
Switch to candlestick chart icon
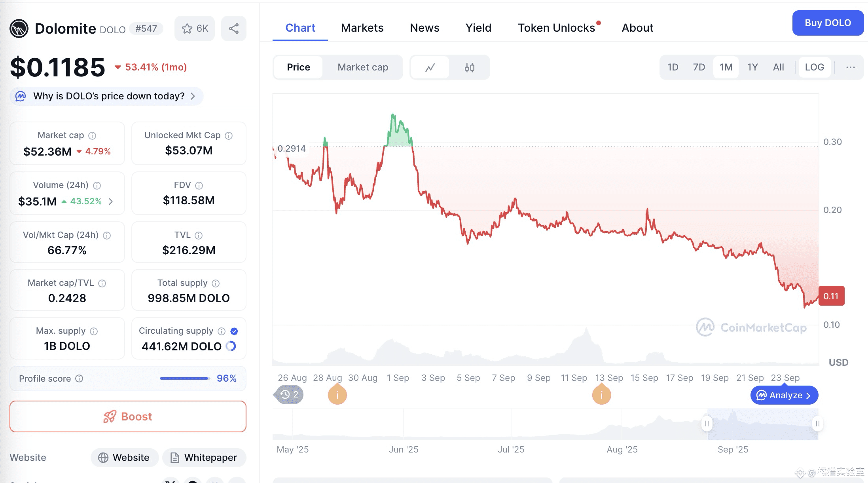click(x=469, y=68)
